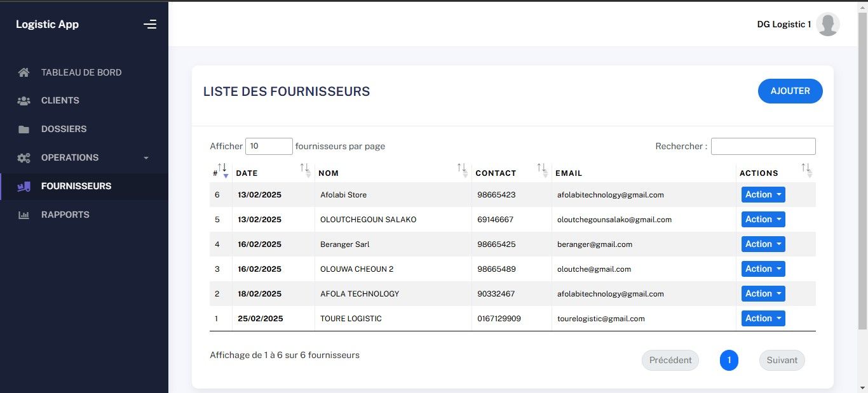
Task: Click the people icon beside Clients
Action: 24,100
